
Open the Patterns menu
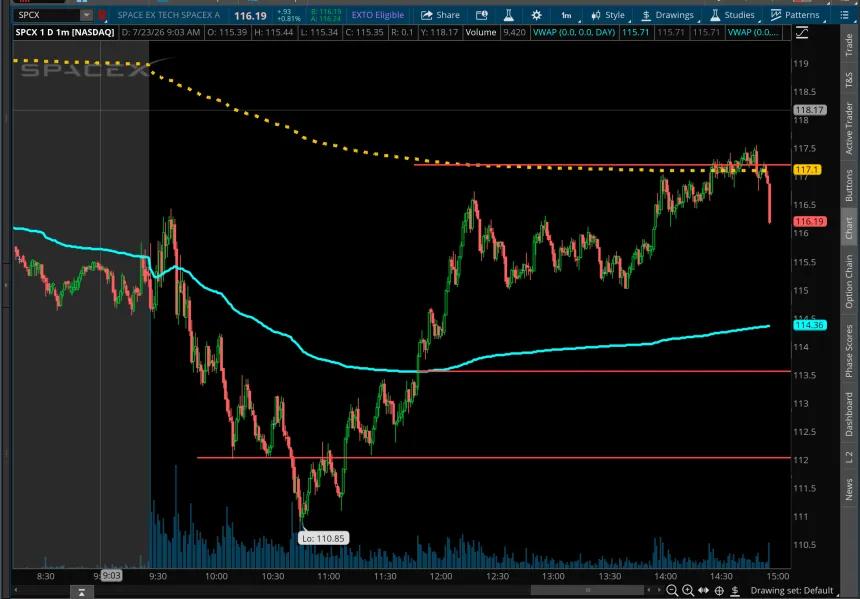click(x=795, y=15)
